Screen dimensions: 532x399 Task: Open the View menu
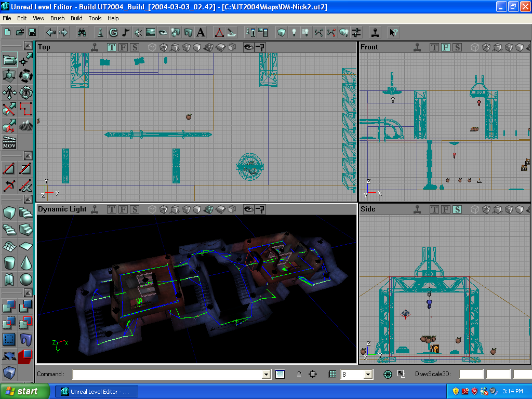(38, 18)
